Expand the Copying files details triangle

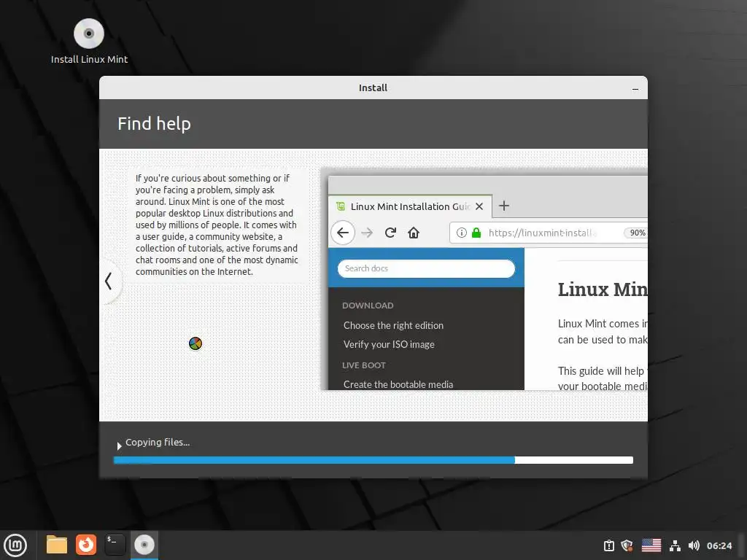click(119, 446)
